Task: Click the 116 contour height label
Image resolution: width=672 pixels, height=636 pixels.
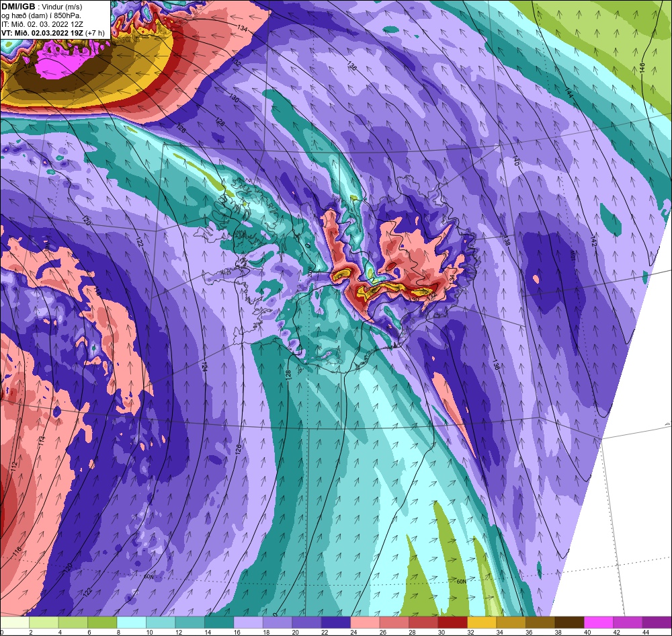Action: [x=17, y=552]
